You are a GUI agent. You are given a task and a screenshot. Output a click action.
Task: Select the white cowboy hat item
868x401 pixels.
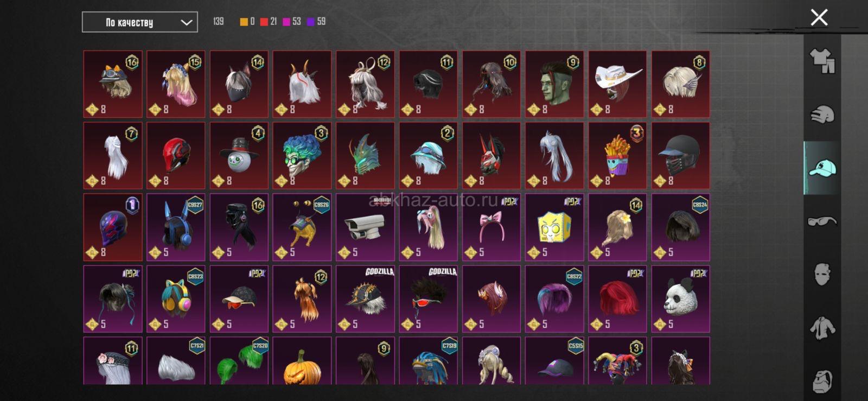pyautogui.click(x=617, y=84)
